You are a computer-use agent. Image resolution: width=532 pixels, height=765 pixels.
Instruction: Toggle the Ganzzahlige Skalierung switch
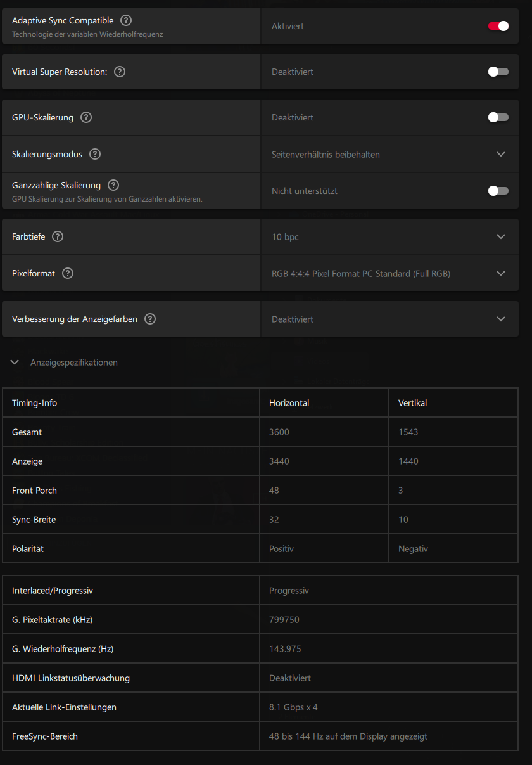point(498,191)
